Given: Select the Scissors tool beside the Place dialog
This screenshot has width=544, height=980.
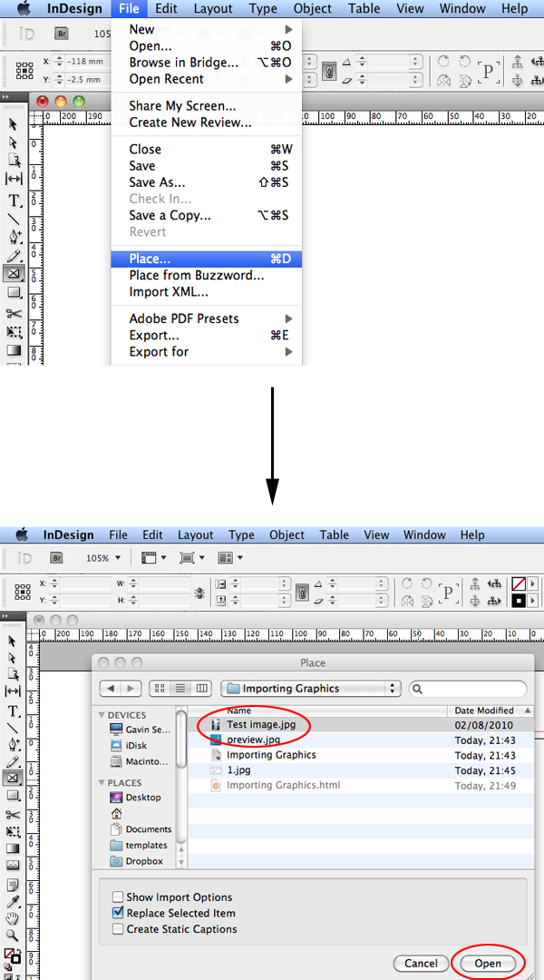Looking at the screenshot, I should [13, 814].
